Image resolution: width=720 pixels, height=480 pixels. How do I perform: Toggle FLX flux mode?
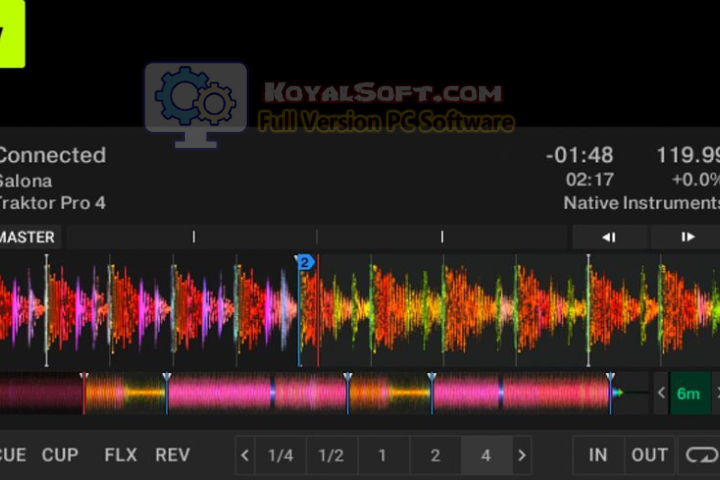click(x=120, y=455)
